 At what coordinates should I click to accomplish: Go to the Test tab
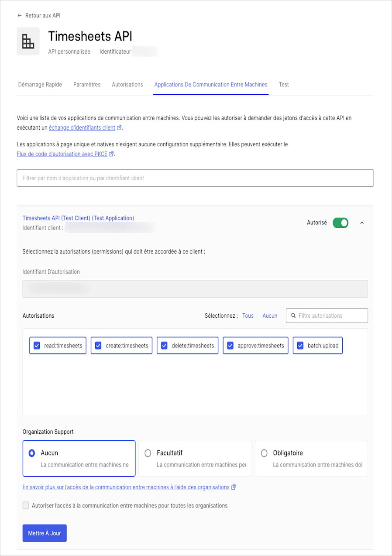[284, 84]
